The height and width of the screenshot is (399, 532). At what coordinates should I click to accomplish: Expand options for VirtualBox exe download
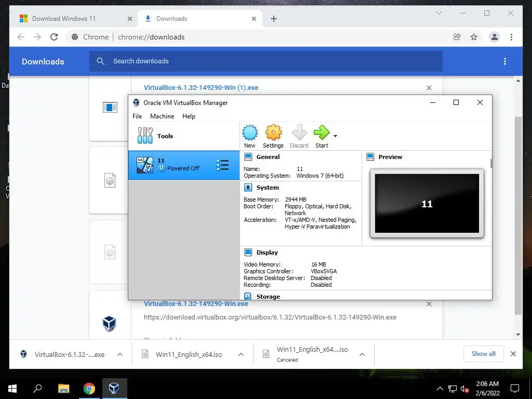point(120,354)
